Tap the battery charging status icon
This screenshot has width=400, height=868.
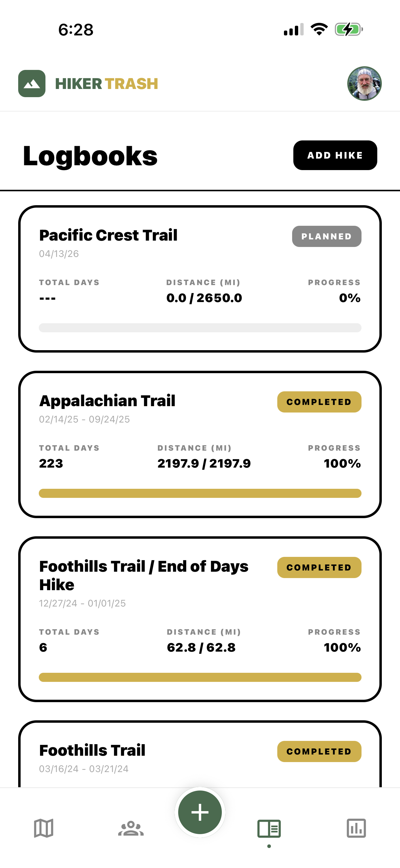[349, 29]
